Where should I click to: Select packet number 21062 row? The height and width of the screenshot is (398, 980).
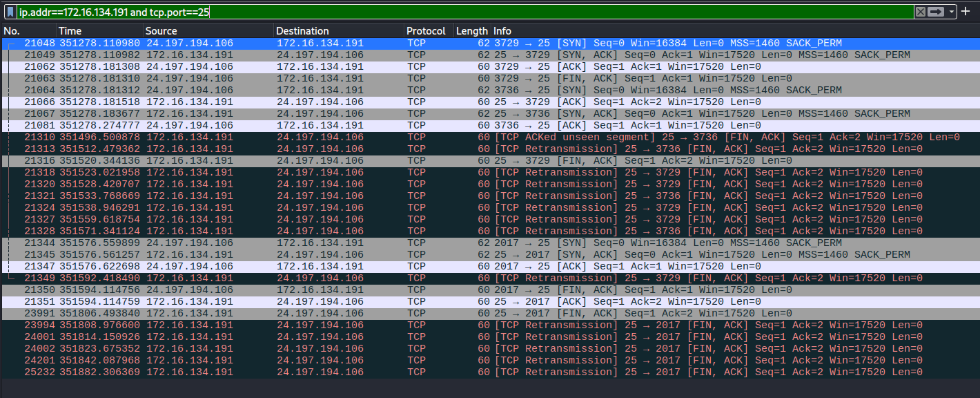tap(490, 66)
